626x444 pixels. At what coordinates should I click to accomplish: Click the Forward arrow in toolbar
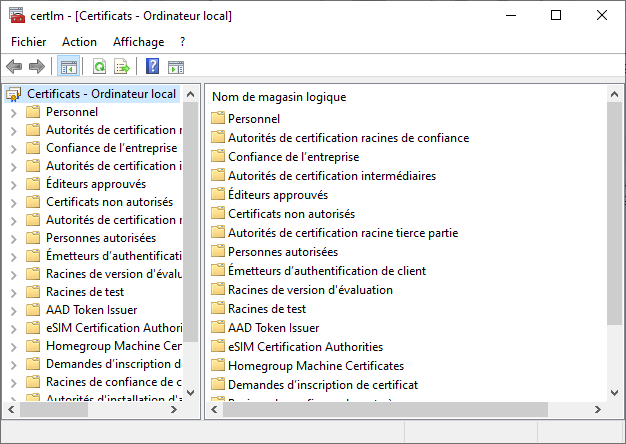click(x=37, y=67)
